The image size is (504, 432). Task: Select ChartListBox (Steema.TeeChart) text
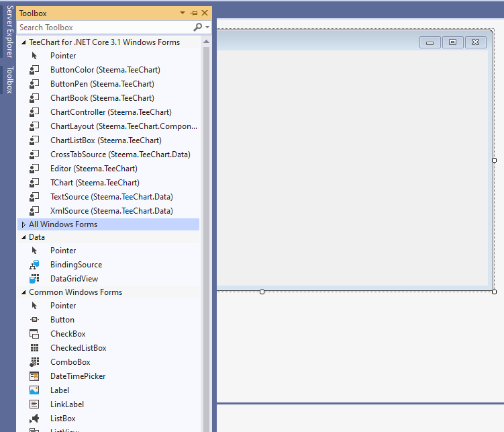(x=106, y=140)
